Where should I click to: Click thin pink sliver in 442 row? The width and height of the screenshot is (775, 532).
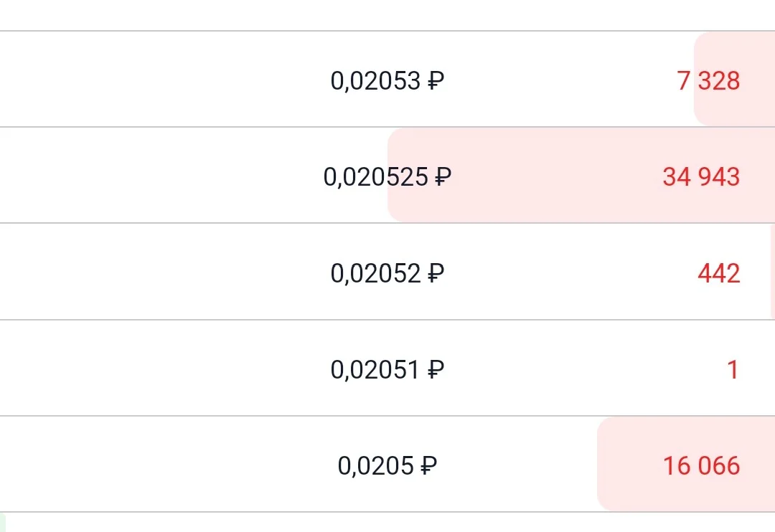[x=773, y=272]
